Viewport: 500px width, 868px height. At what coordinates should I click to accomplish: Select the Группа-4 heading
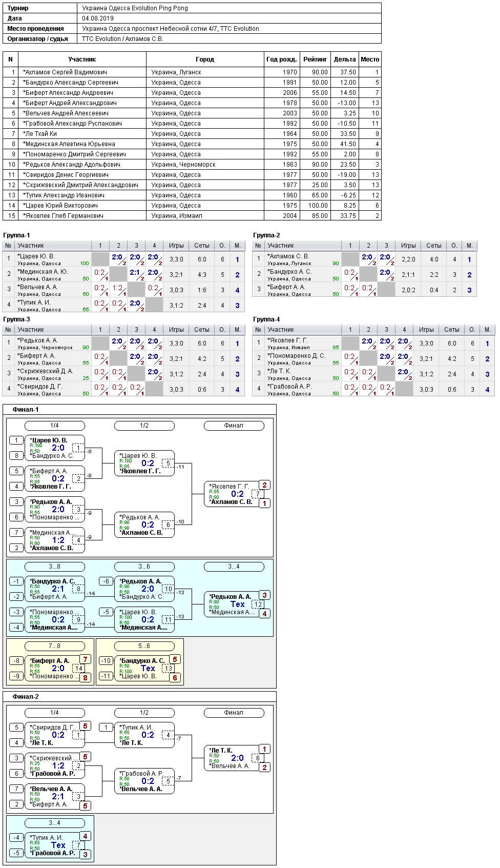click(x=266, y=319)
